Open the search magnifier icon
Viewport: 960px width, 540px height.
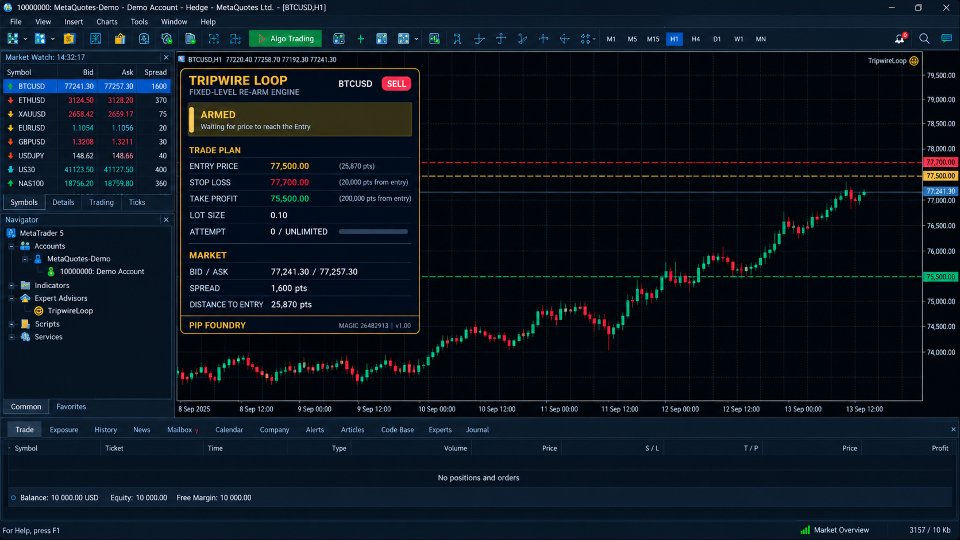tap(924, 39)
